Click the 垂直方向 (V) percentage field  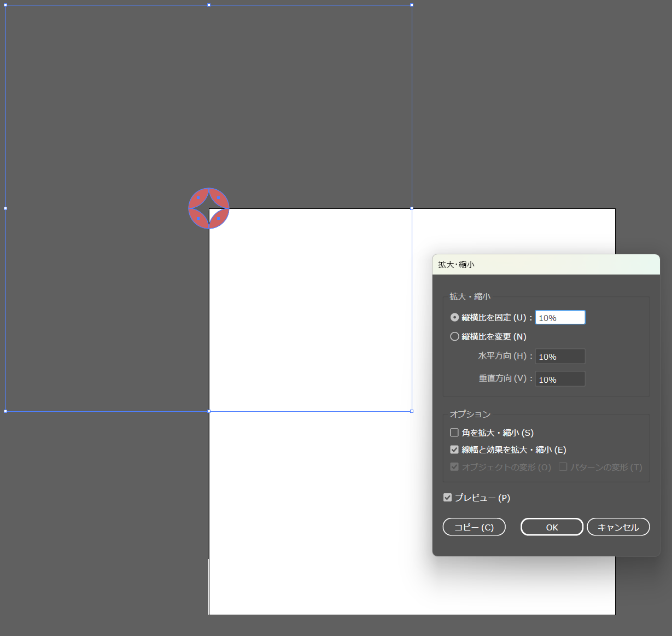(x=560, y=379)
